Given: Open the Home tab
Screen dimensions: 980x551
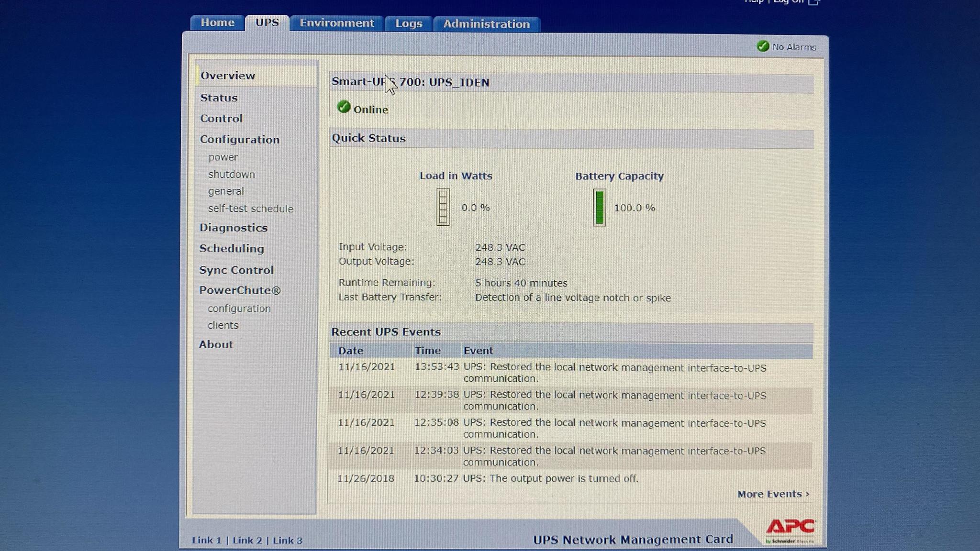Looking at the screenshot, I should pyautogui.click(x=217, y=23).
